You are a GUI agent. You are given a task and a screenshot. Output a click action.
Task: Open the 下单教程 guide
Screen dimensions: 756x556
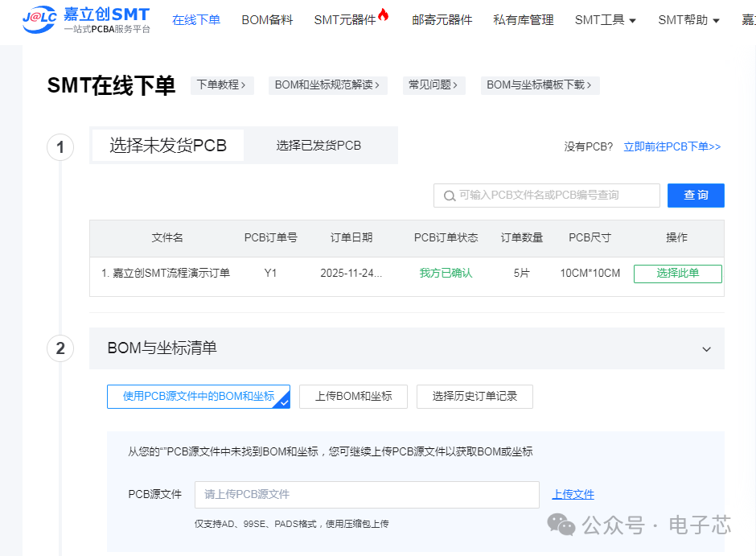[x=222, y=85]
